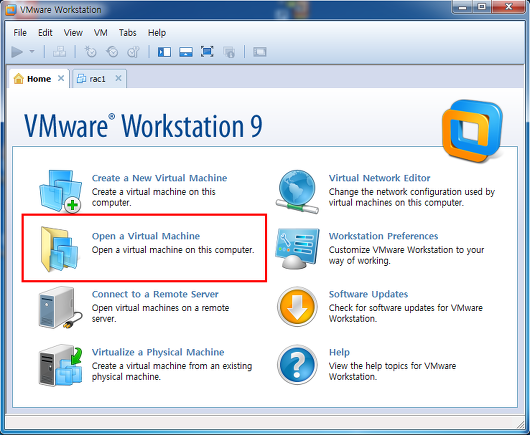This screenshot has width=530, height=435.
Task: Close the Home tab
Action: (x=61, y=78)
